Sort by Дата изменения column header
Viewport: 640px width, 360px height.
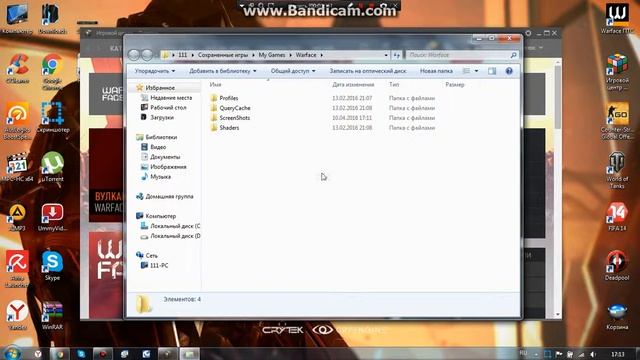pyautogui.click(x=353, y=84)
